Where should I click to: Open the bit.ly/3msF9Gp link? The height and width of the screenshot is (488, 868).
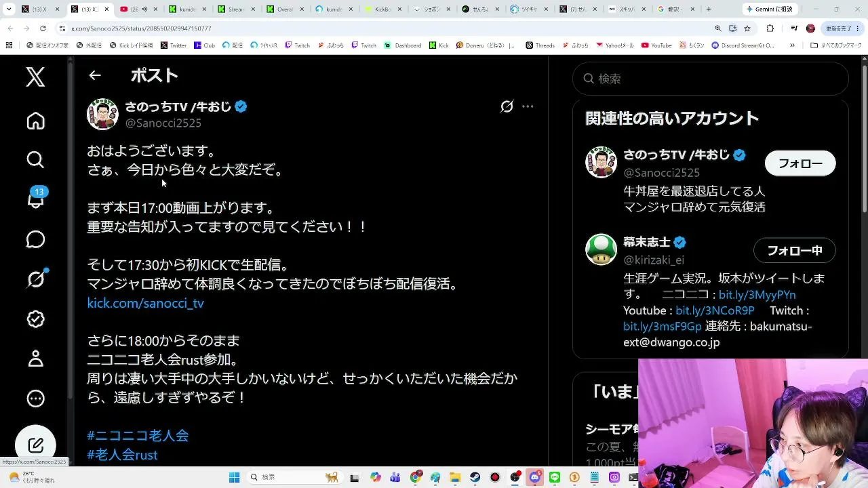(663, 327)
